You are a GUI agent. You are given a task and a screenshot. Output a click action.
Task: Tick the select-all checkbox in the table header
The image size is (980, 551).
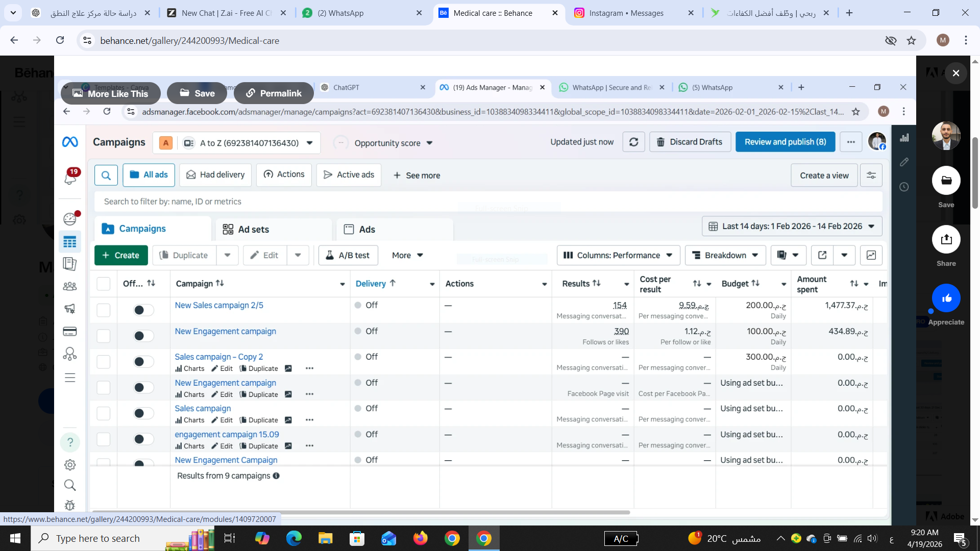pyautogui.click(x=104, y=284)
